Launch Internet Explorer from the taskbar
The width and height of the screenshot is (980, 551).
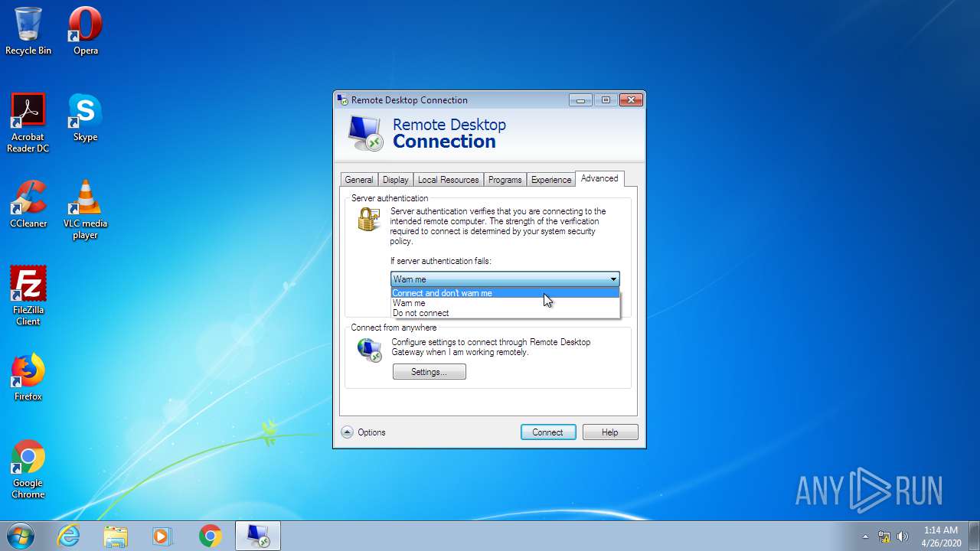(69, 536)
